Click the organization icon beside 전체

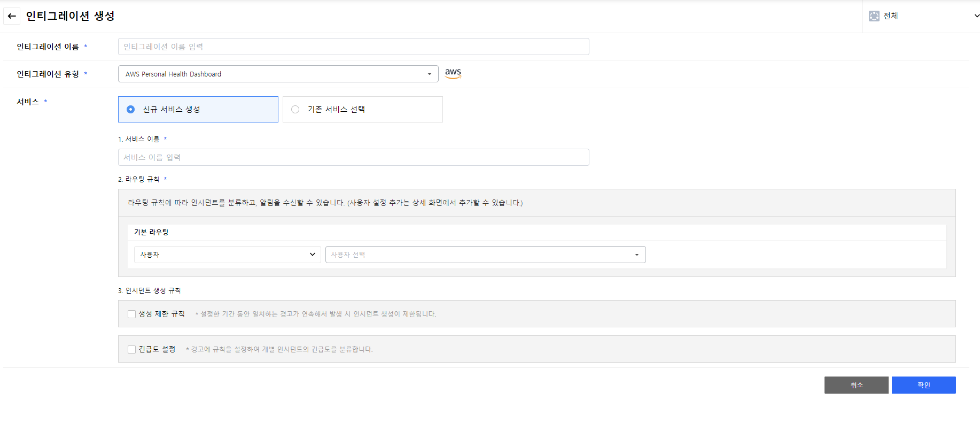[874, 16]
